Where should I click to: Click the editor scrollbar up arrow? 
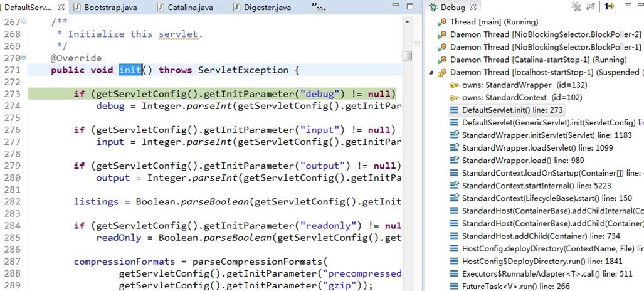pyautogui.click(x=407, y=21)
